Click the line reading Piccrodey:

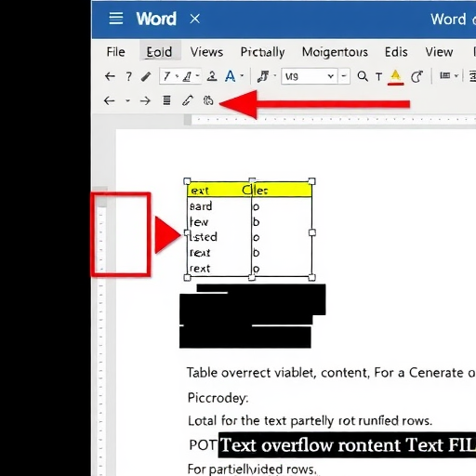pos(218,398)
